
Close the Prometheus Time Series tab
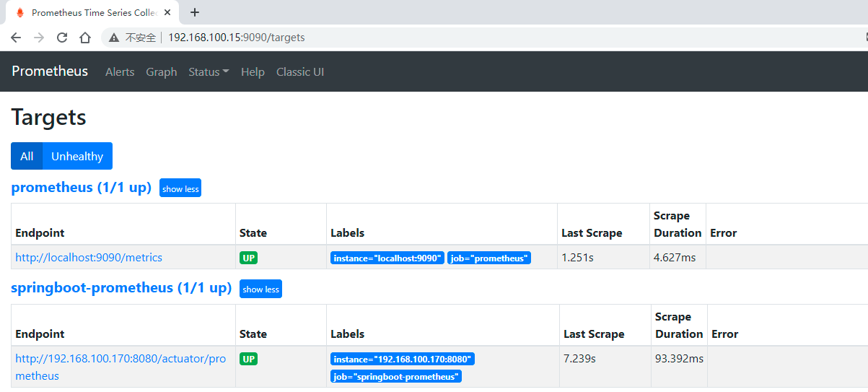[x=167, y=12]
